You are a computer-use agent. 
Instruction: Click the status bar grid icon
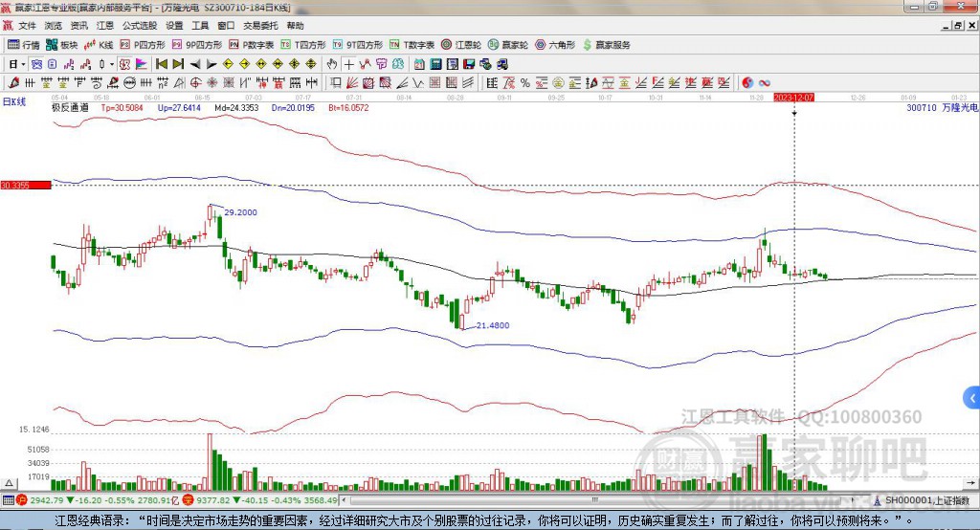point(8,500)
